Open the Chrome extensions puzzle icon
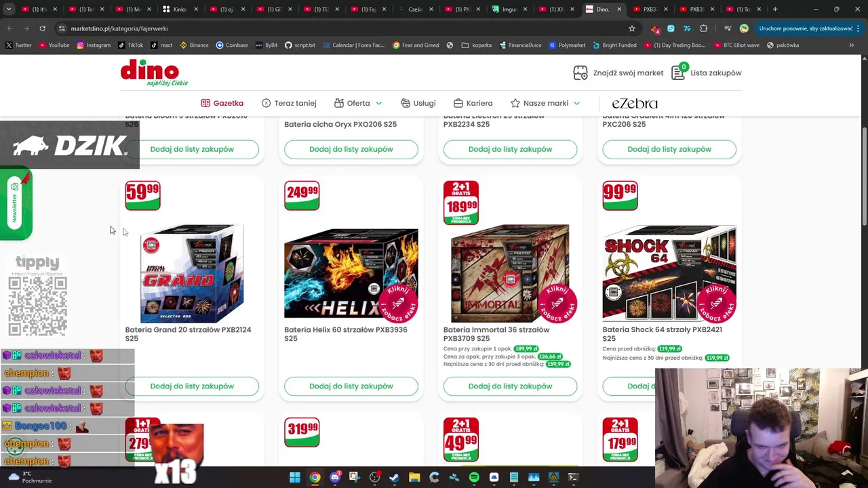 (x=703, y=28)
